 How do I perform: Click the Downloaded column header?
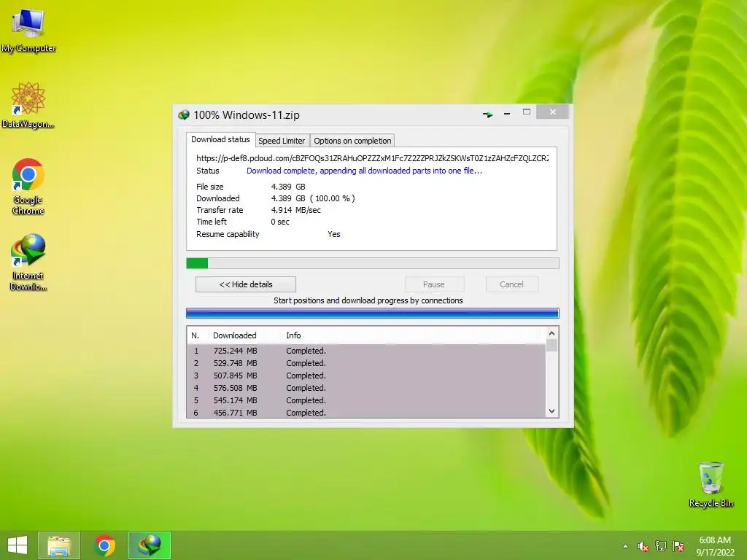[245, 335]
